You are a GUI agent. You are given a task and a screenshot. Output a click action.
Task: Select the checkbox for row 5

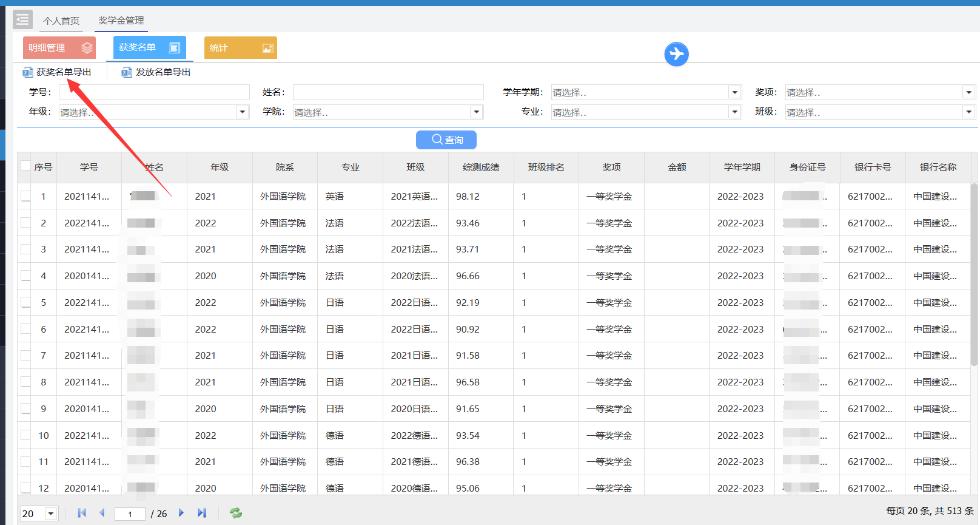(x=25, y=302)
